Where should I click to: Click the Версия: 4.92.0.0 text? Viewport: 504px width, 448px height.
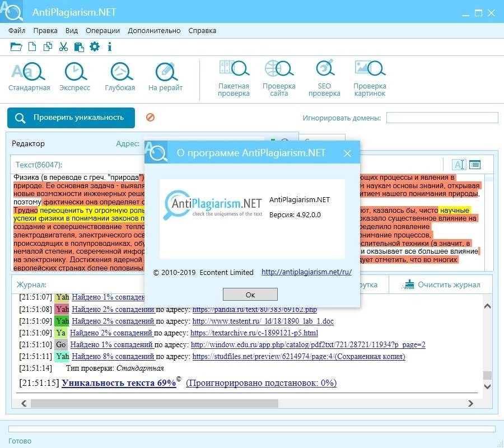point(295,214)
